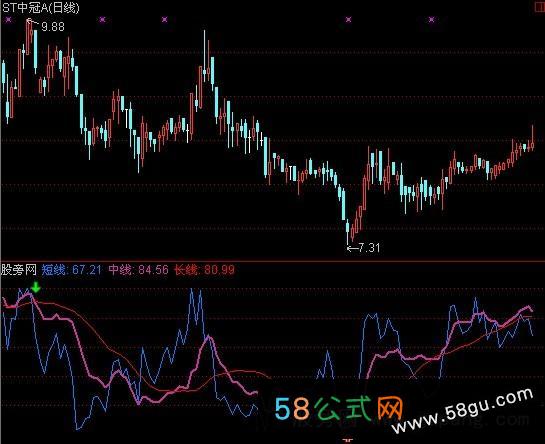Click the purple star marker right of 9.88
Image resolution: width=545 pixels, height=444 pixels.
pyautogui.click(x=102, y=20)
